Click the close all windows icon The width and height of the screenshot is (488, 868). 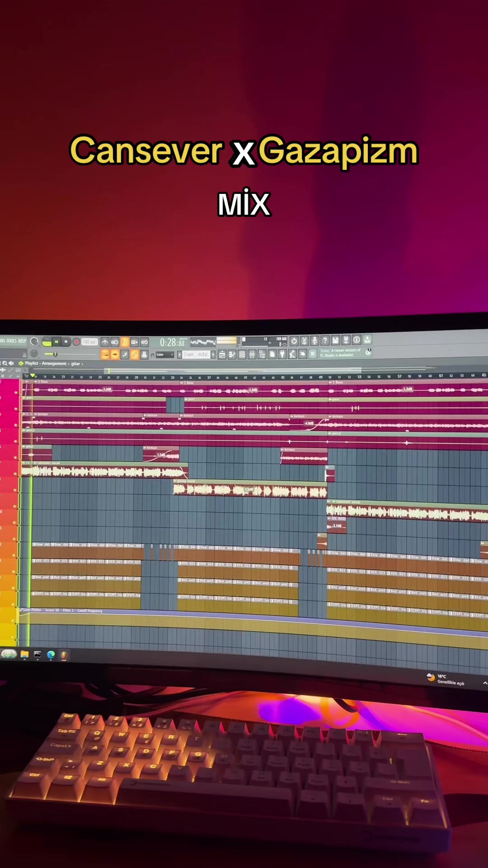[x=302, y=355]
